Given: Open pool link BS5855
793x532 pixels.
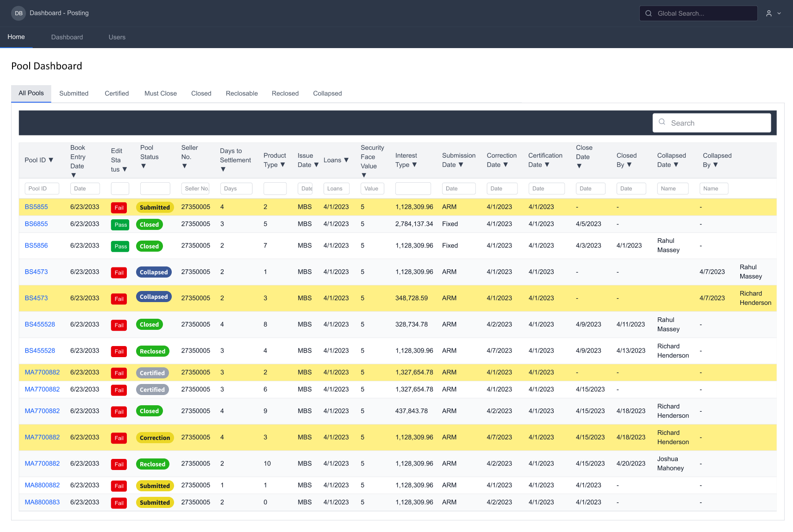Looking at the screenshot, I should 36,207.
